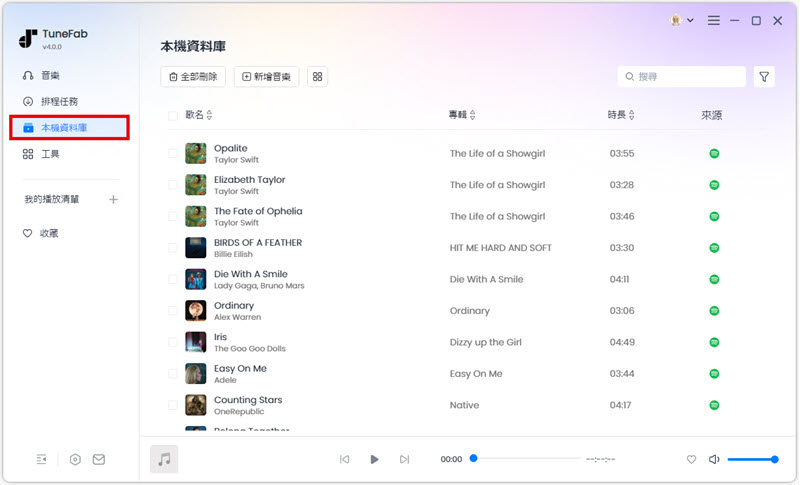800x485 pixels.
Task: Play the current track
Action: 374,460
